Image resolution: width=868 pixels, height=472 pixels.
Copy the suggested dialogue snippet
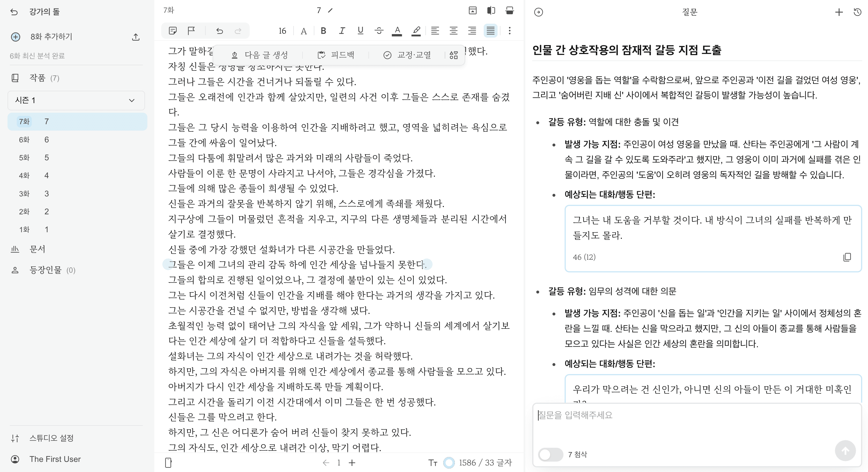[847, 257]
